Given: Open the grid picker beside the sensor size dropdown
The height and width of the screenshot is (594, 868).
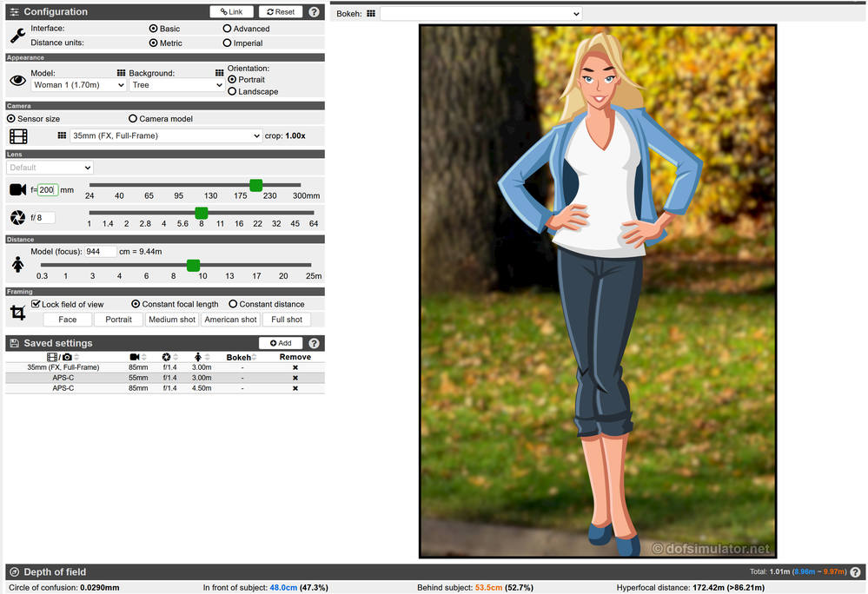Looking at the screenshot, I should click(x=63, y=136).
